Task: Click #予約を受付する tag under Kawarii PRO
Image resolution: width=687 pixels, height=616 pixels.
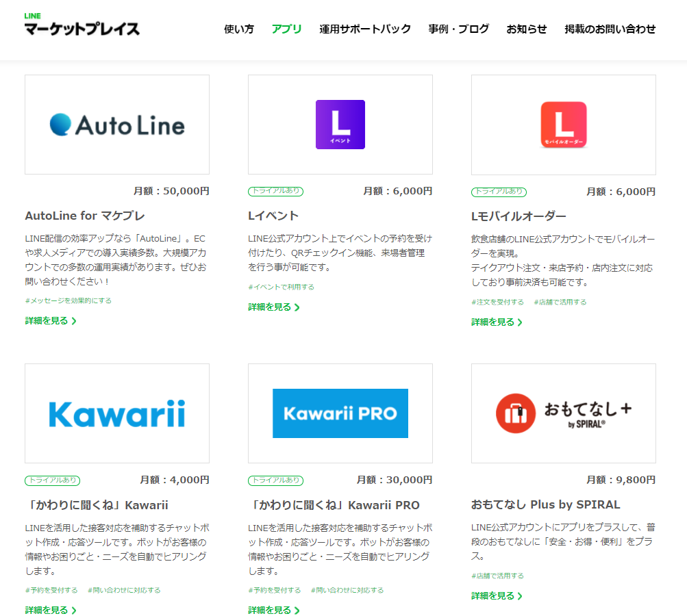Action: tap(275, 590)
